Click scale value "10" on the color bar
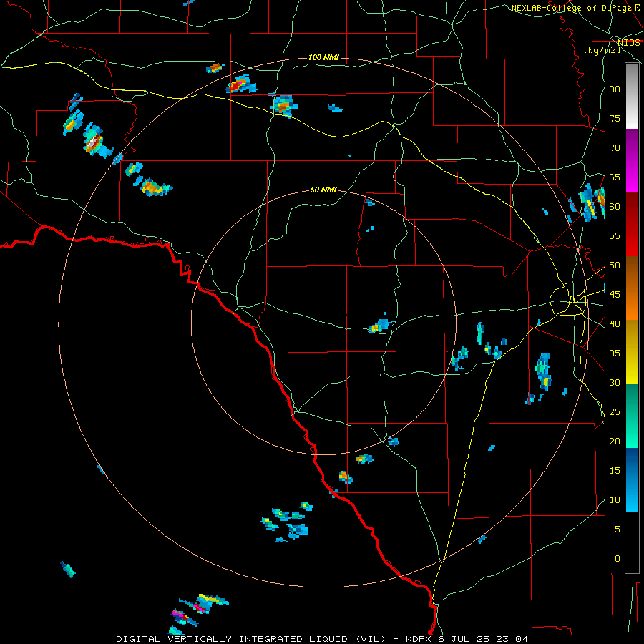The width and height of the screenshot is (644, 644). pyautogui.click(x=615, y=500)
